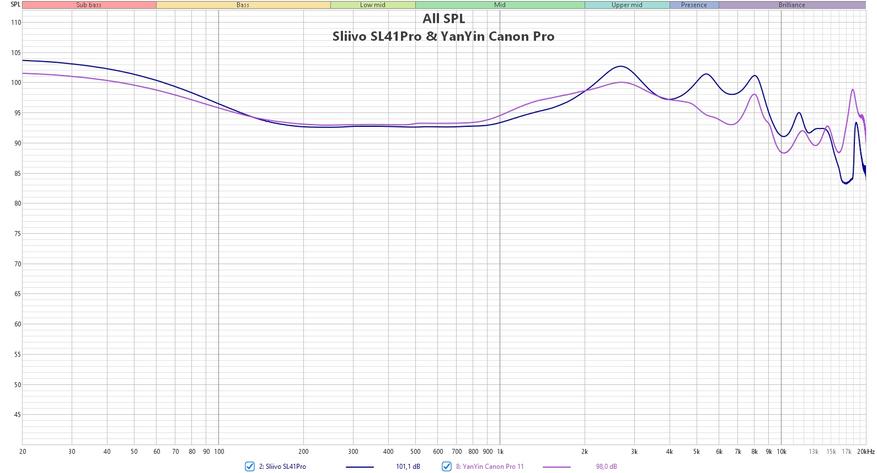Click the 200 Hz frequency axis label
Image resolution: width=877 pixels, height=473 pixels.
pyautogui.click(x=303, y=451)
